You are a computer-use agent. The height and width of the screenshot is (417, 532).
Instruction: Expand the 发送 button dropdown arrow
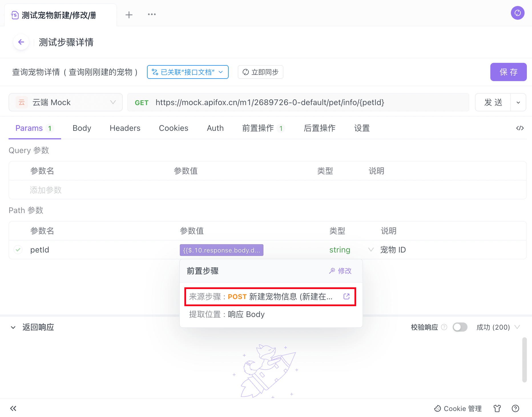(x=518, y=102)
